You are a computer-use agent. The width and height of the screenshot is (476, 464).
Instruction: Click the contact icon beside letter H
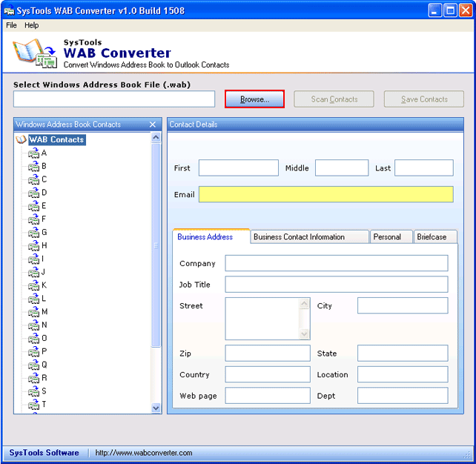pyautogui.click(x=33, y=245)
